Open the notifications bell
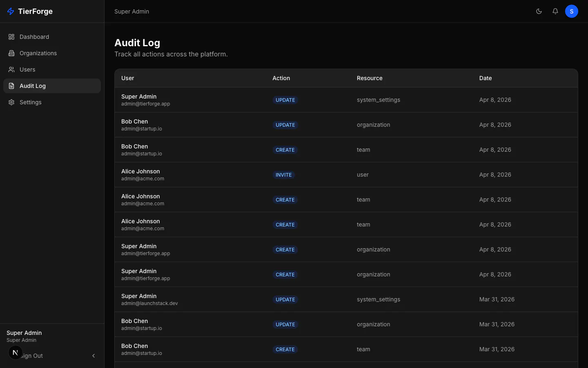 click(x=555, y=11)
